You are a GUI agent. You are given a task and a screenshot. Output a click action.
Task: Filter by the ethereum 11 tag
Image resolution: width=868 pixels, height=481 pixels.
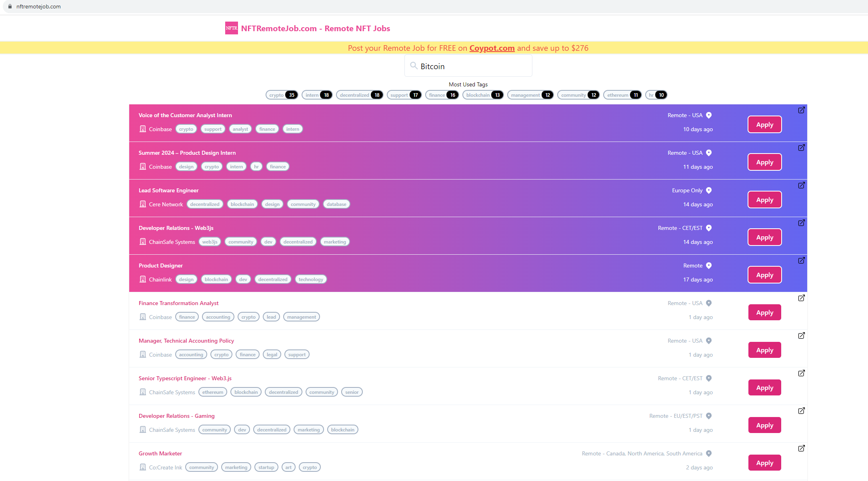click(622, 95)
